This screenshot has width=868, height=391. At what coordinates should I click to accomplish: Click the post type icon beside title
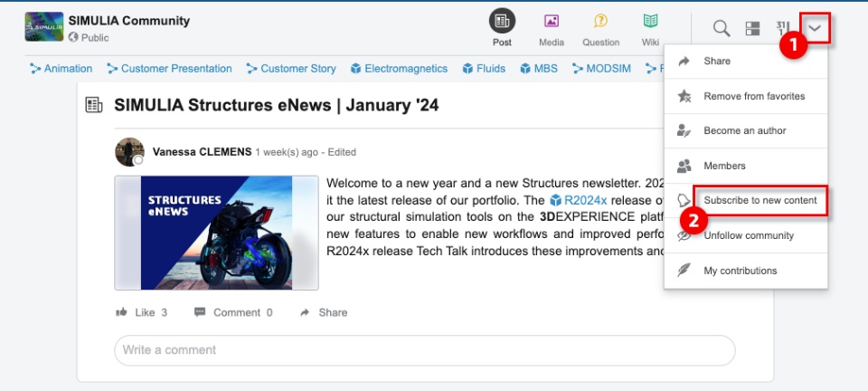click(94, 105)
